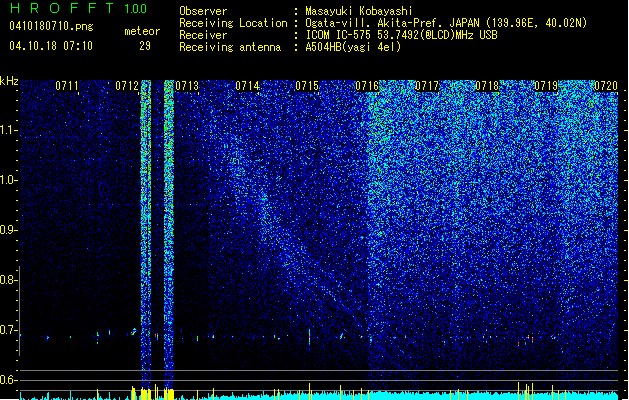This screenshot has height=400, width=629.
Task: Click observer name Masayuki Kobayashi
Action: click(x=359, y=11)
